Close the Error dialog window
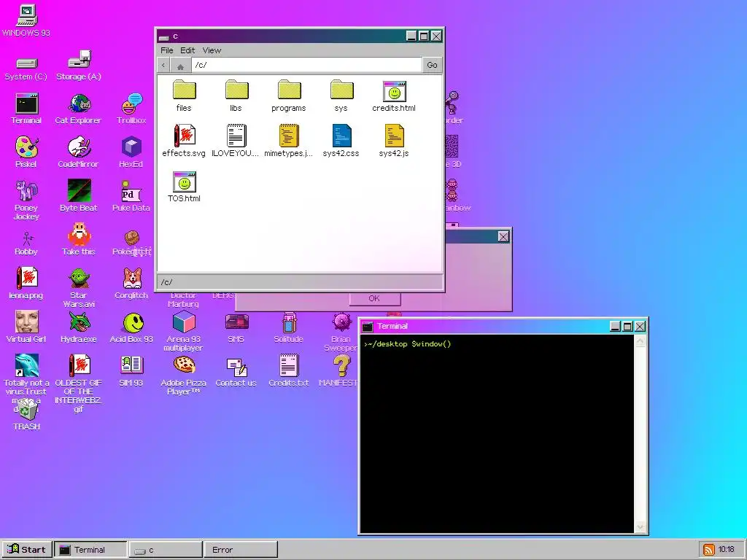This screenshot has height=560, width=747. 503,236
